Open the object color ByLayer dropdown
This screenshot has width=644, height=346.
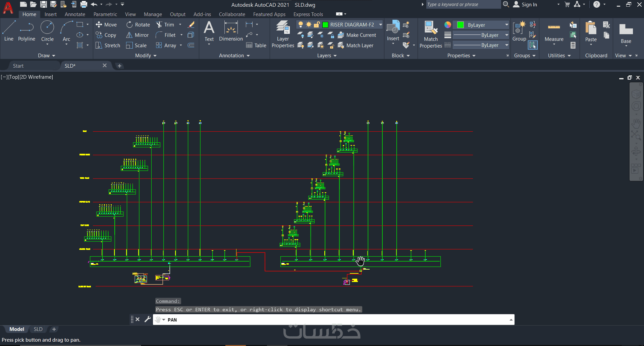tap(506, 25)
